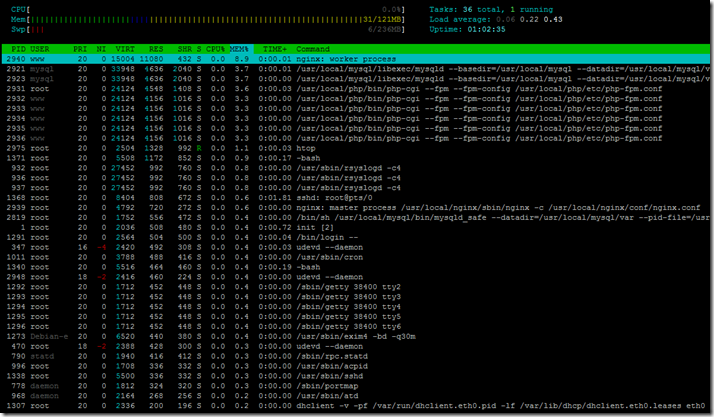This screenshot has height=417, width=714.
Task: Select the mysqld_safe /bin/sh row
Action: pyautogui.click(x=356, y=218)
